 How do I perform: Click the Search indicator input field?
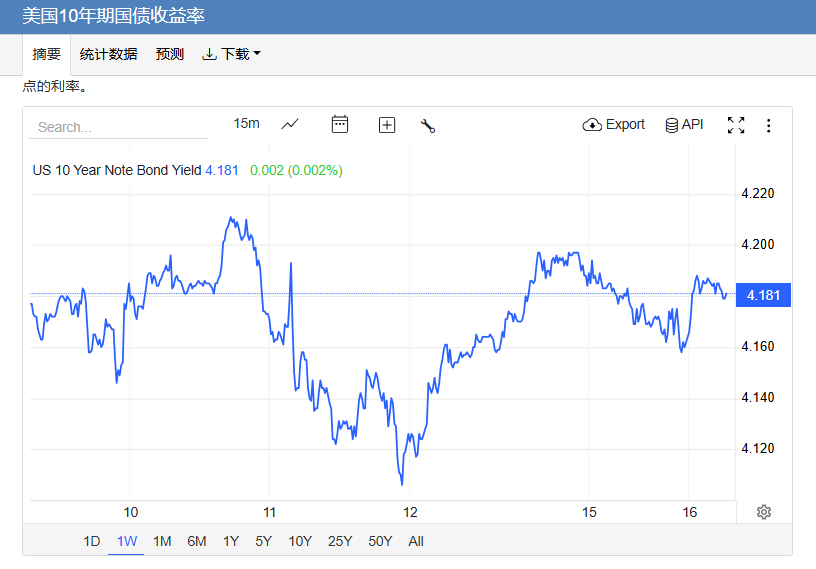[x=120, y=127]
